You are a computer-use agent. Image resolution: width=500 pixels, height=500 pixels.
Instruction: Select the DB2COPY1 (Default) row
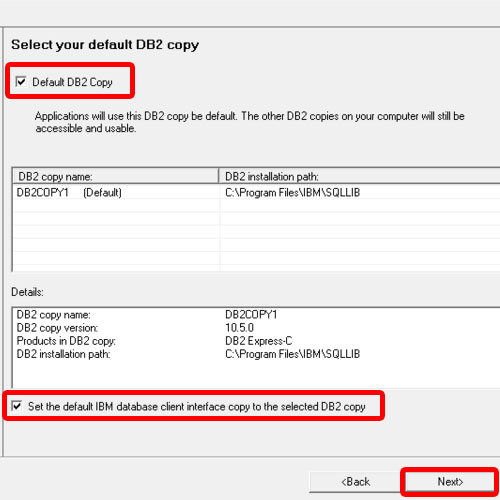[x=256, y=192]
